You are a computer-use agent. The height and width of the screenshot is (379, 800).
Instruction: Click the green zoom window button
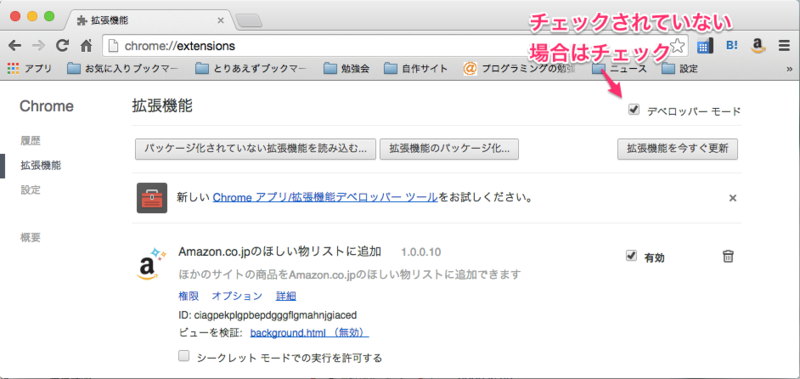click(49, 16)
